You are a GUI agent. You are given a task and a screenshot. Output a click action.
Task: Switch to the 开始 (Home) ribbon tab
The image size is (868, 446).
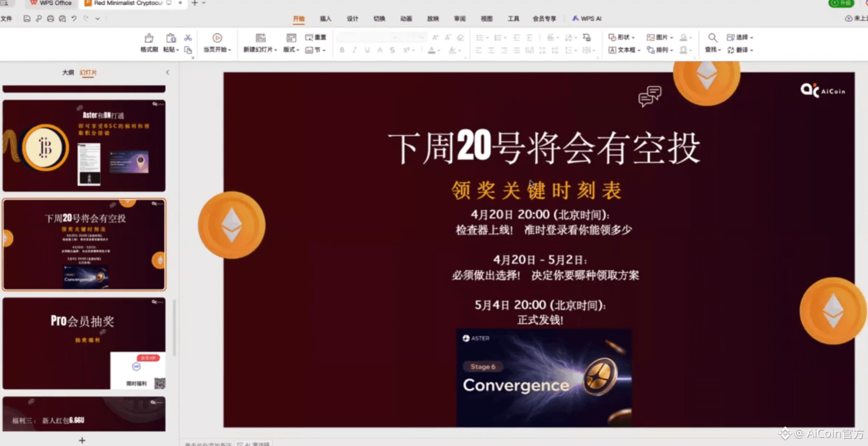299,18
